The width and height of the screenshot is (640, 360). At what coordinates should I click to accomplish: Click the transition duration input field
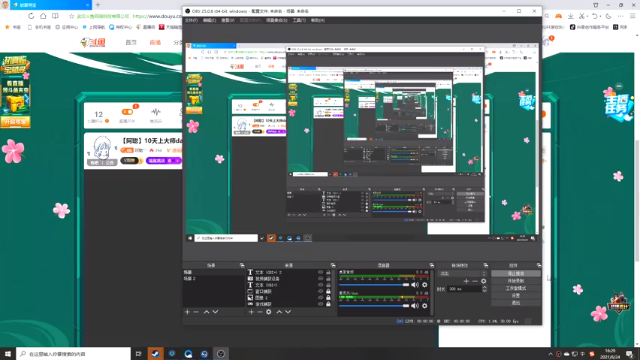click(464, 289)
